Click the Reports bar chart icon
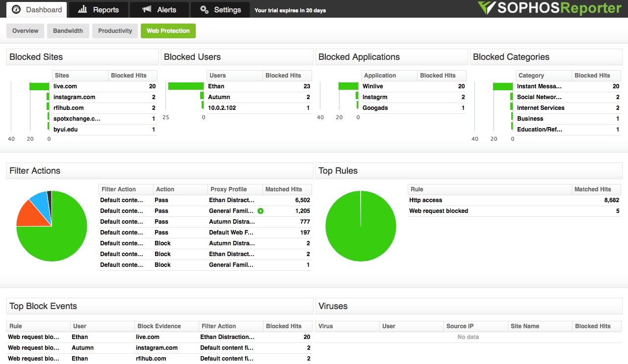The width and height of the screenshot is (628, 364). pyautogui.click(x=83, y=9)
